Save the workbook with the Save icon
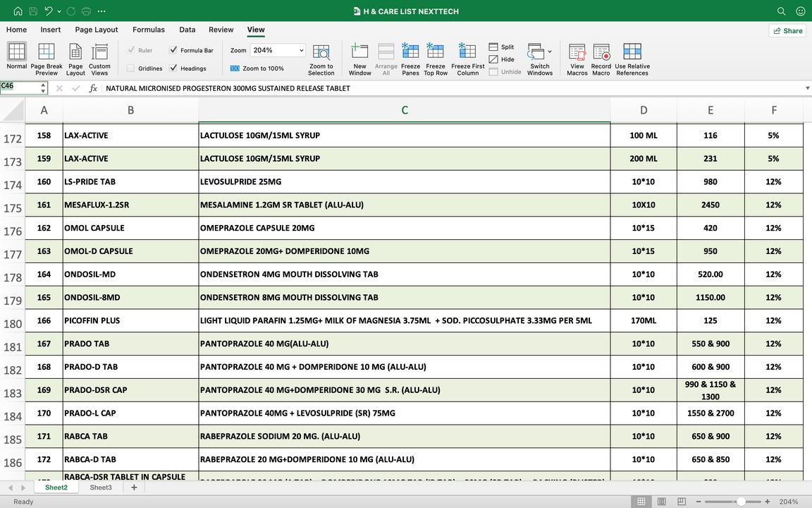The width and height of the screenshot is (812, 508). [x=33, y=11]
